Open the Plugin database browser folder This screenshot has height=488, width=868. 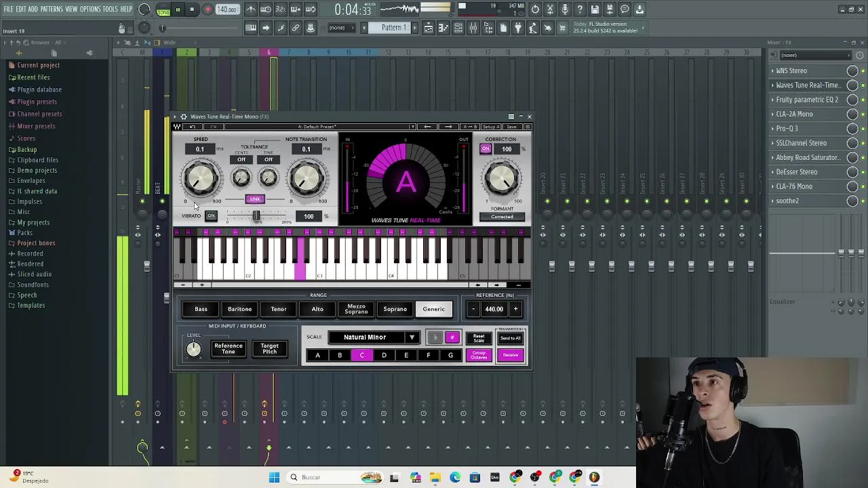[x=39, y=89]
